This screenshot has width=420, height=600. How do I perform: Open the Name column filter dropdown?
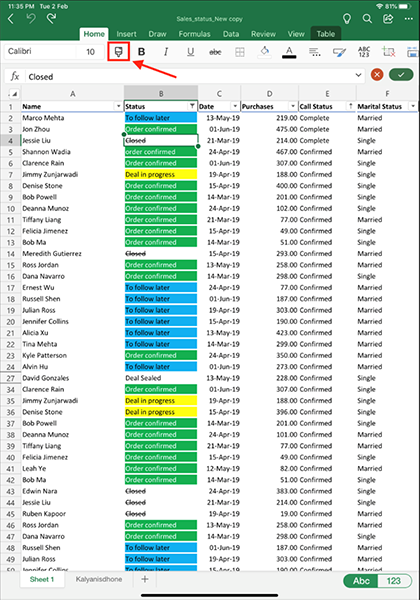[x=118, y=106]
